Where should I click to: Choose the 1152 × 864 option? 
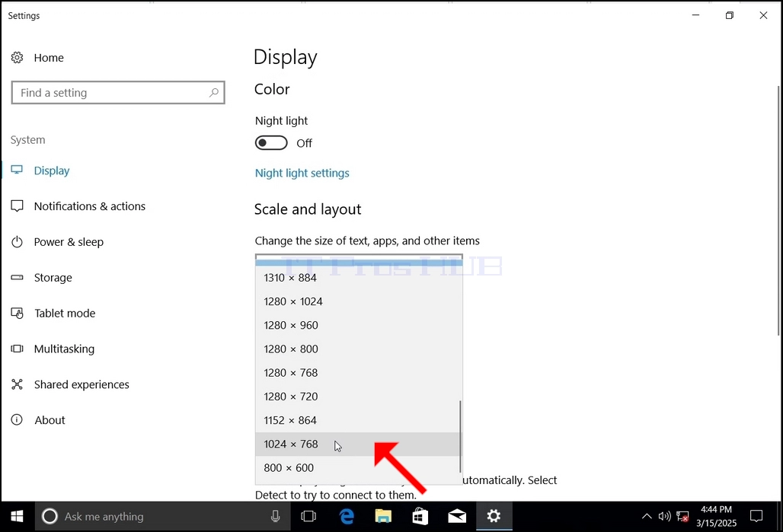(x=357, y=420)
